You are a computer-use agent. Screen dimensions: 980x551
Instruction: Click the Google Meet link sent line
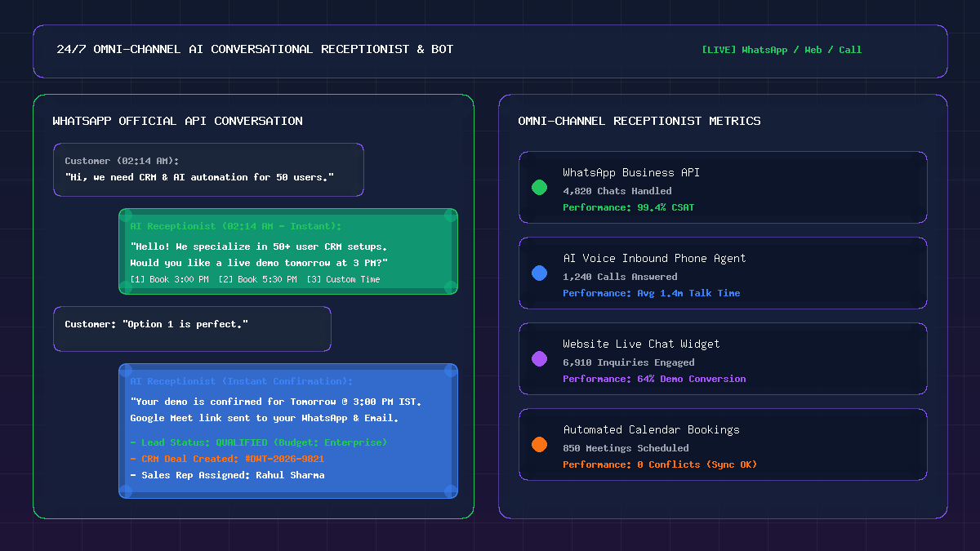[x=265, y=418]
